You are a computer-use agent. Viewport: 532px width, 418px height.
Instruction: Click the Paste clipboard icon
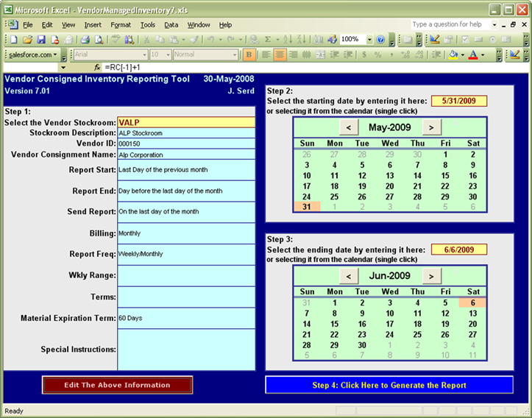[174, 40]
